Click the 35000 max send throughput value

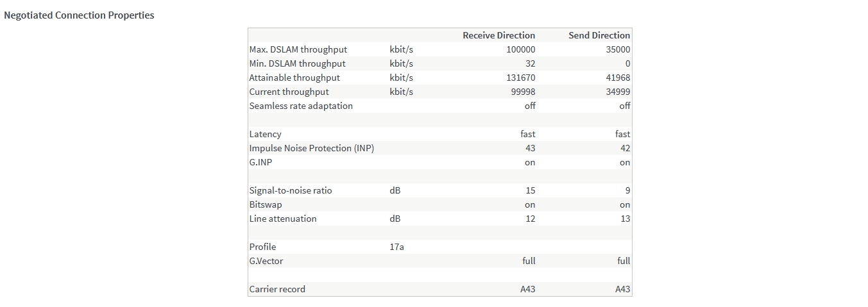618,49
